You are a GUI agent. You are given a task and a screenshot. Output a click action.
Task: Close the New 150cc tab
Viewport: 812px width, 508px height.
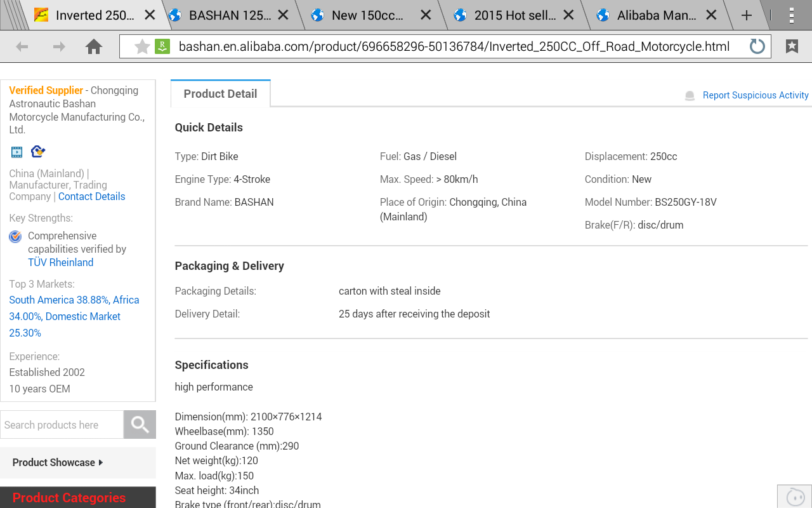click(x=426, y=15)
